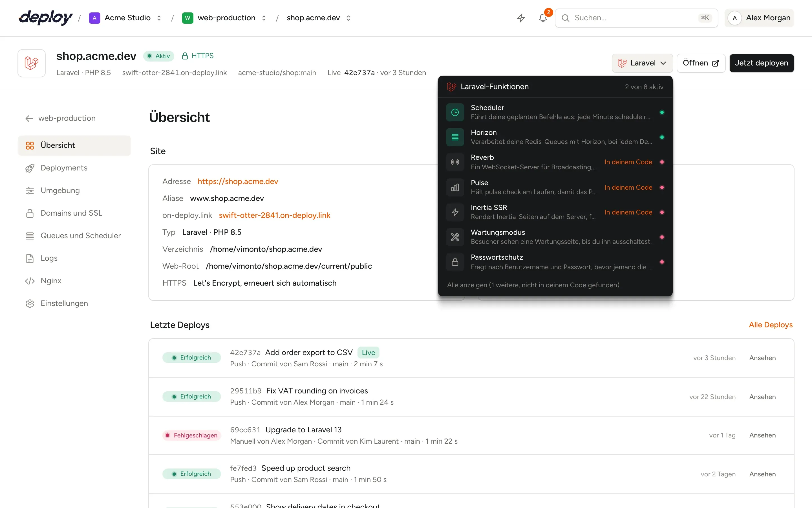
Task: Toggle the Reverb status dot
Action: point(662,162)
